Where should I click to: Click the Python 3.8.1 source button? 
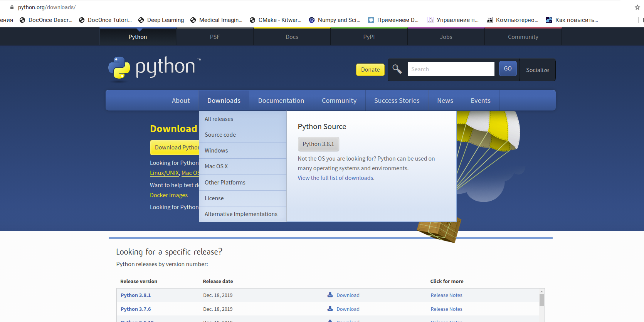click(318, 144)
